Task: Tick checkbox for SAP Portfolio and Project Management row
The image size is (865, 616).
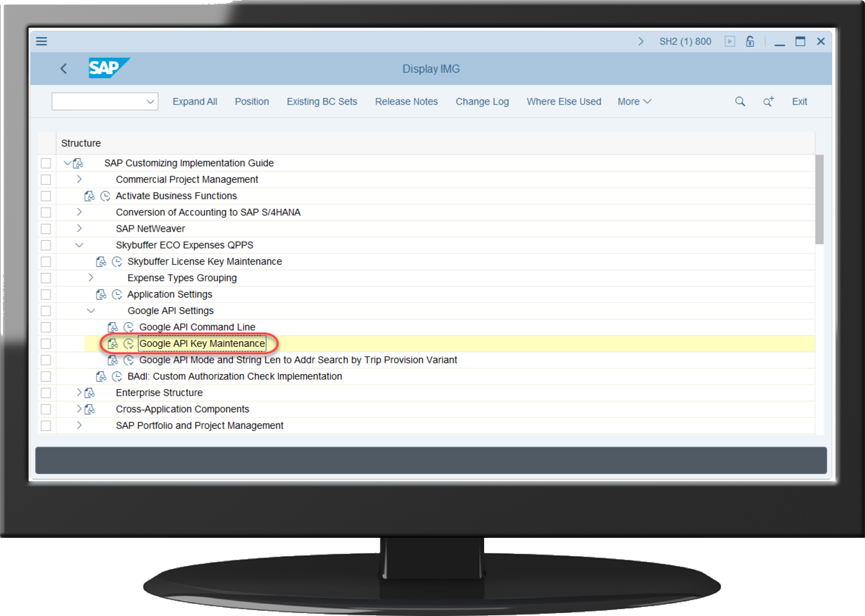Action: (x=46, y=426)
